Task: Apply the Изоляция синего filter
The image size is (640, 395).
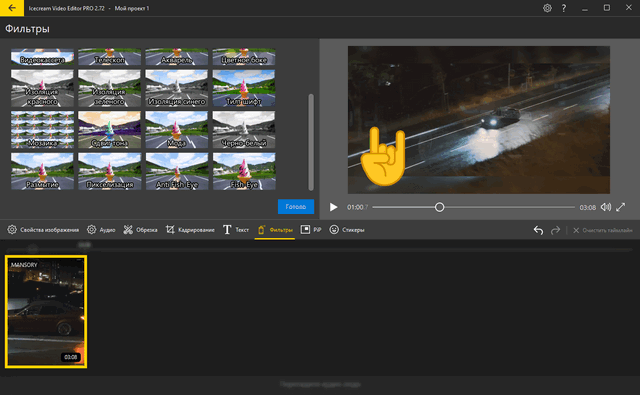Action: click(x=177, y=88)
